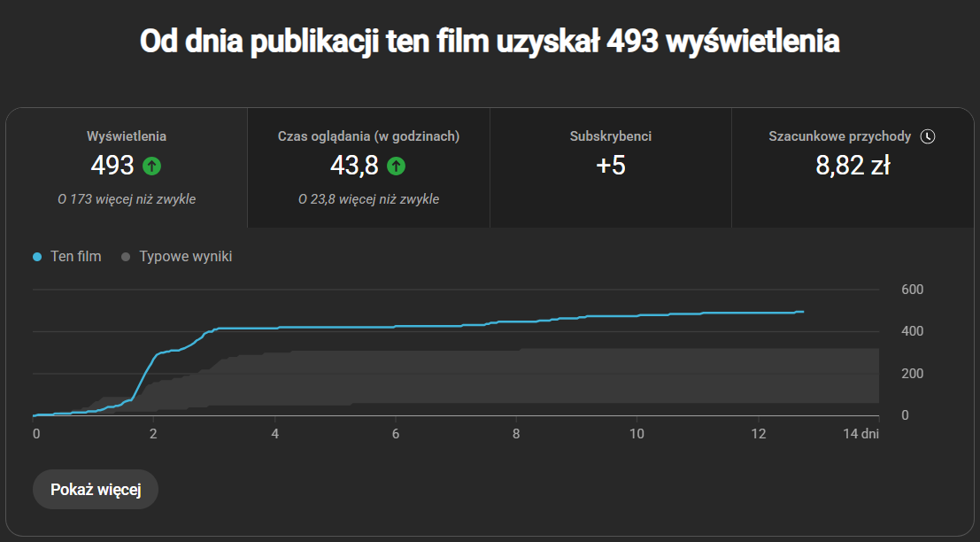Click the clock icon next to Szacunkowe przychody

[x=928, y=136]
